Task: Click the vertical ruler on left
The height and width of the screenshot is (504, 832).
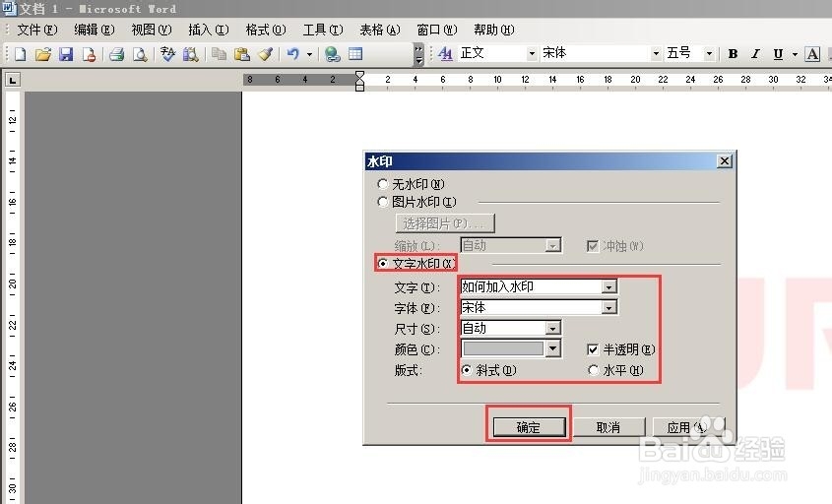Action: [12, 297]
